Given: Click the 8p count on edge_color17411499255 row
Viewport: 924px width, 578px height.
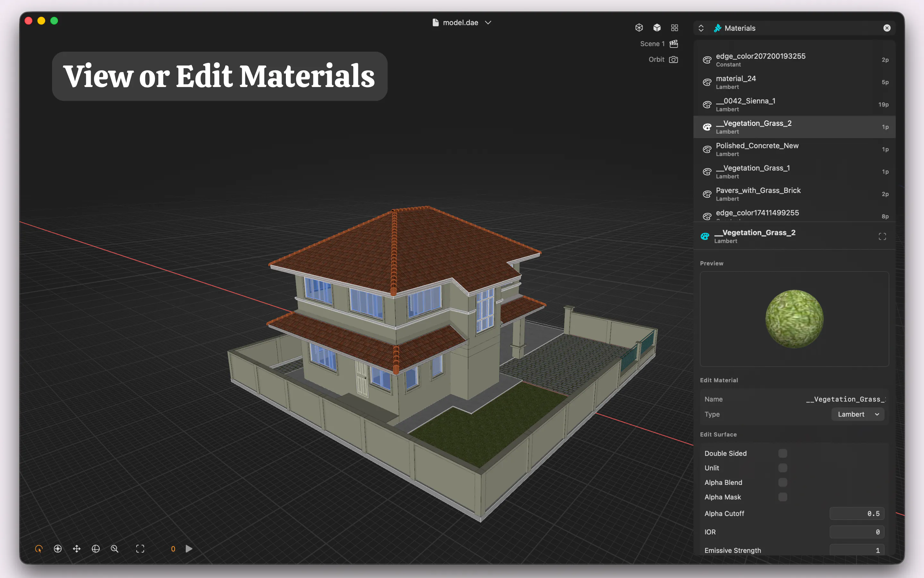Looking at the screenshot, I should point(885,216).
